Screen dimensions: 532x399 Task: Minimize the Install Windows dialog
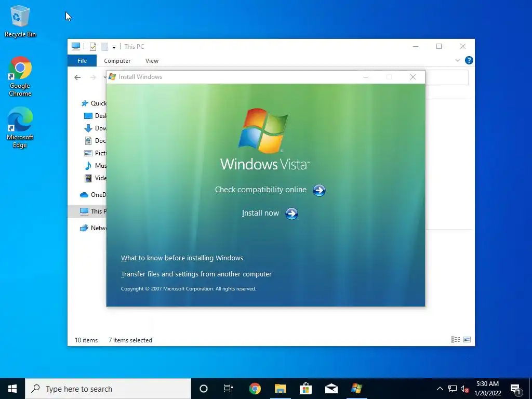[x=366, y=77]
